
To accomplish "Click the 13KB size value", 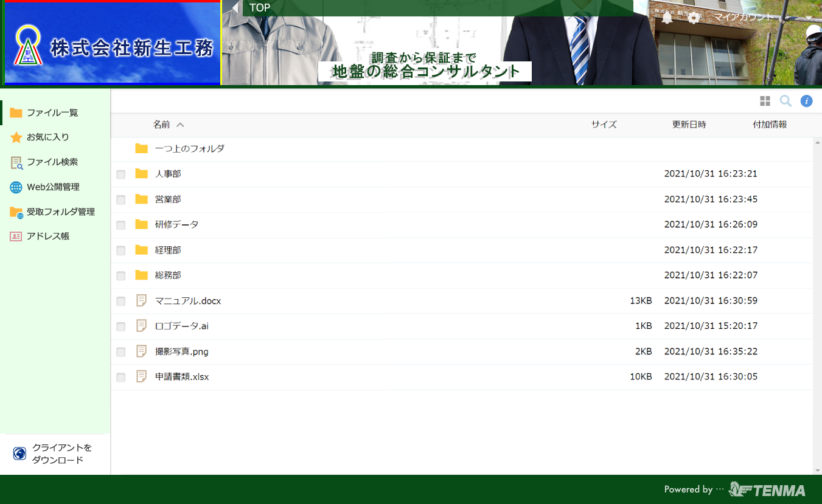I will coord(641,300).
